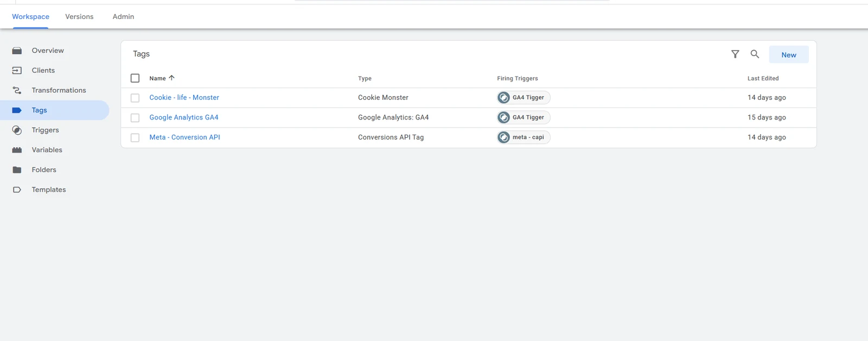Go to Clients section

[x=43, y=71]
